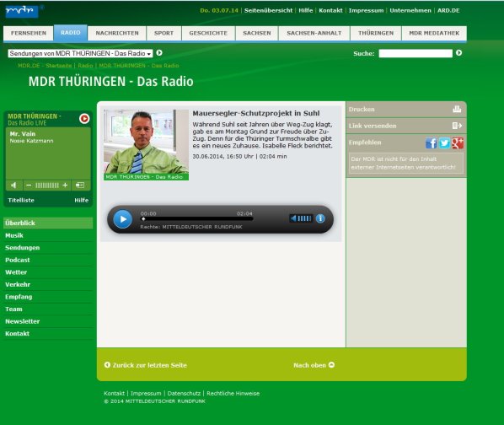Mute the audio player speaker icon
Image resolution: width=504 pixels, height=425 pixels.
tap(293, 218)
